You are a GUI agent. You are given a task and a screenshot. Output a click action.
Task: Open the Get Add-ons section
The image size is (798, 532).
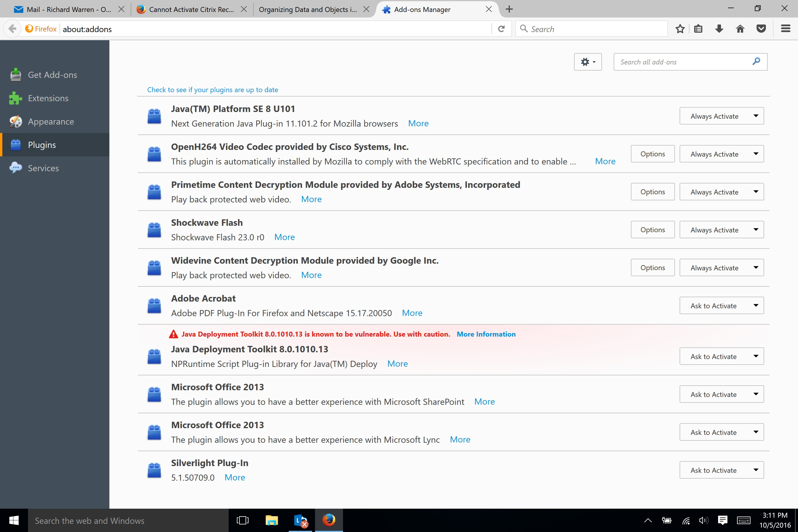coord(55,75)
